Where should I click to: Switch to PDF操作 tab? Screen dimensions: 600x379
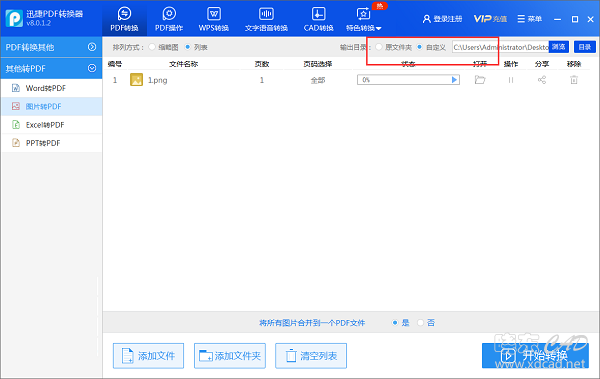pyautogui.click(x=169, y=19)
